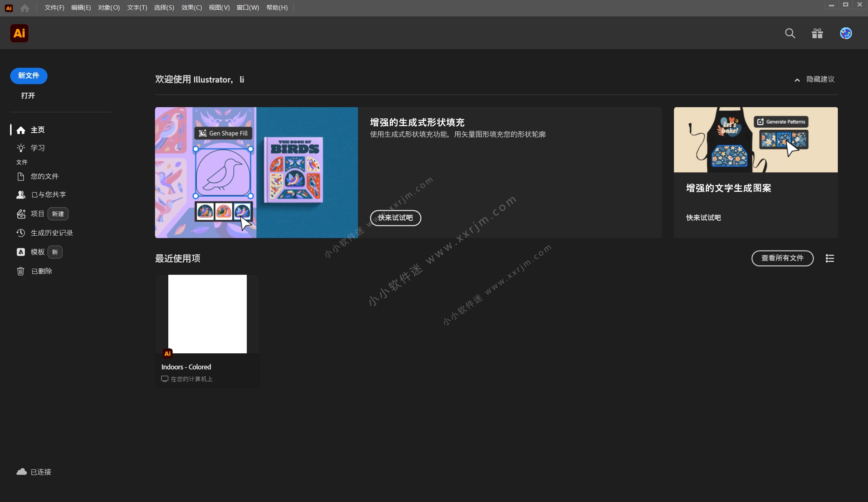Open the 生成历史记录 history icon
The image size is (868, 502).
(x=21, y=232)
